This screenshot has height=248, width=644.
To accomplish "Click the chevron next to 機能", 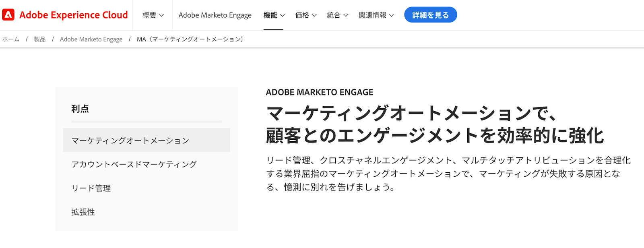I will click(283, 15).
